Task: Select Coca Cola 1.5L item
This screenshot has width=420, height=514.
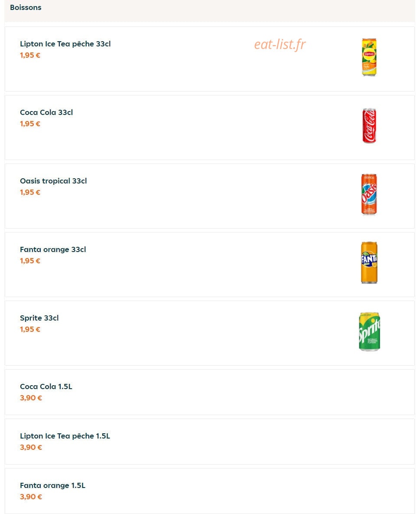Action: [x=210, y=392]
